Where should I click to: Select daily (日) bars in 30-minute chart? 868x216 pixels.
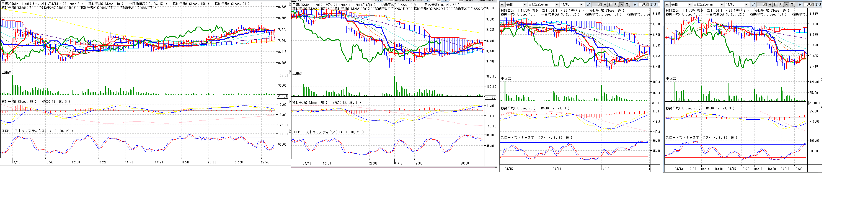tap(605, 5)
